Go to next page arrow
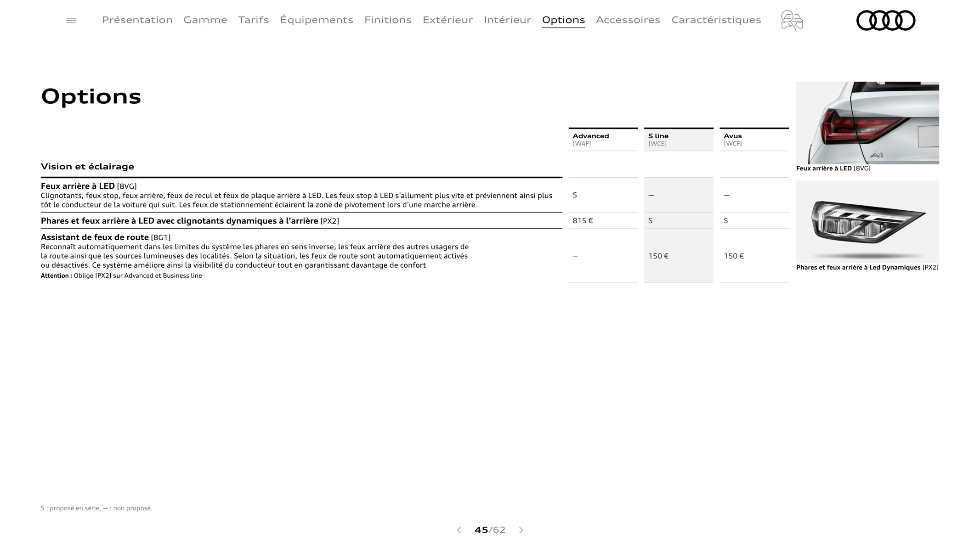 tap(521, 530)
